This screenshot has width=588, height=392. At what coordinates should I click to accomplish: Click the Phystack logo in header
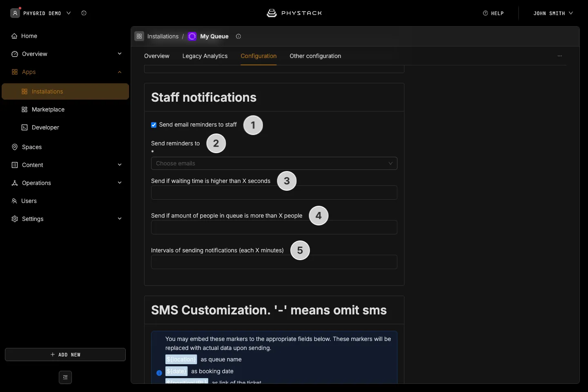click(x=294, y=13)
